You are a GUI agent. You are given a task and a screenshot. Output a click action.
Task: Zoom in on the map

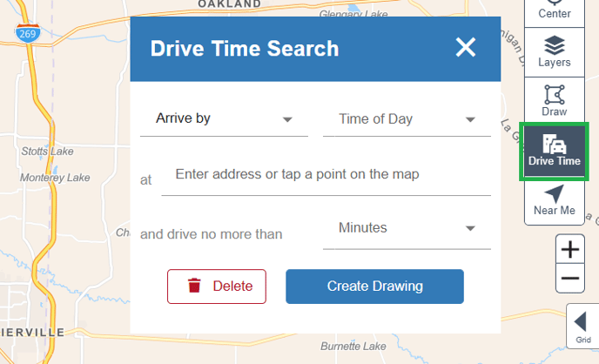point(570,250)
